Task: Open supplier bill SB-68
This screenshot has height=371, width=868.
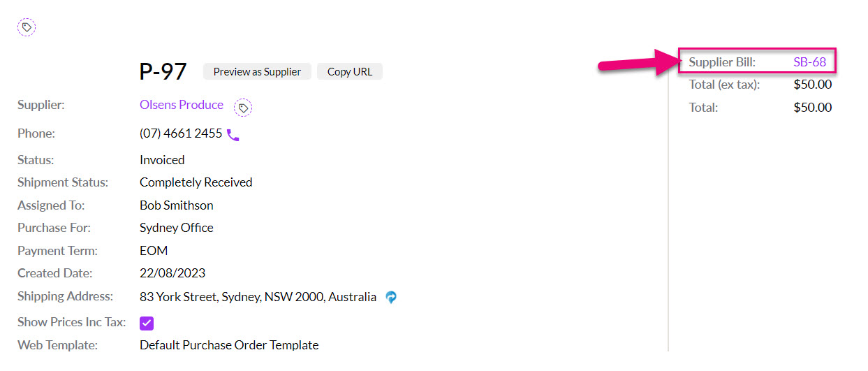Action: [x=810, y=62]
